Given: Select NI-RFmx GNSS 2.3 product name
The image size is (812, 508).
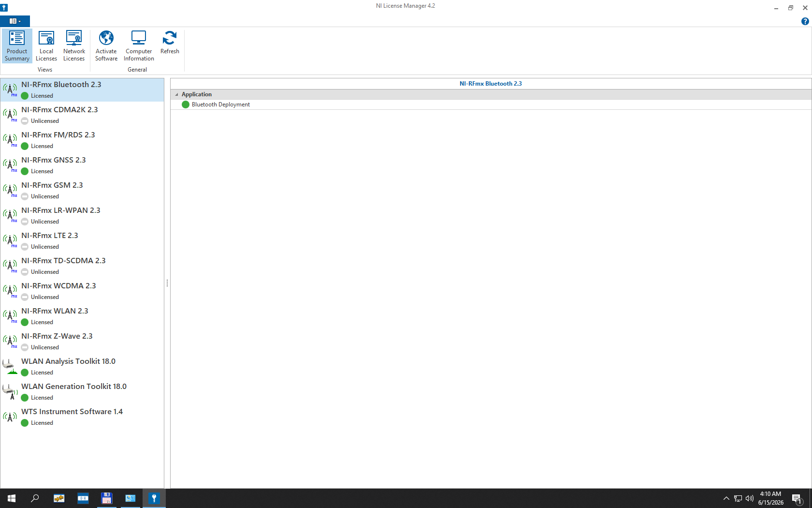Looking at the screenshot, I should point(54,160).
